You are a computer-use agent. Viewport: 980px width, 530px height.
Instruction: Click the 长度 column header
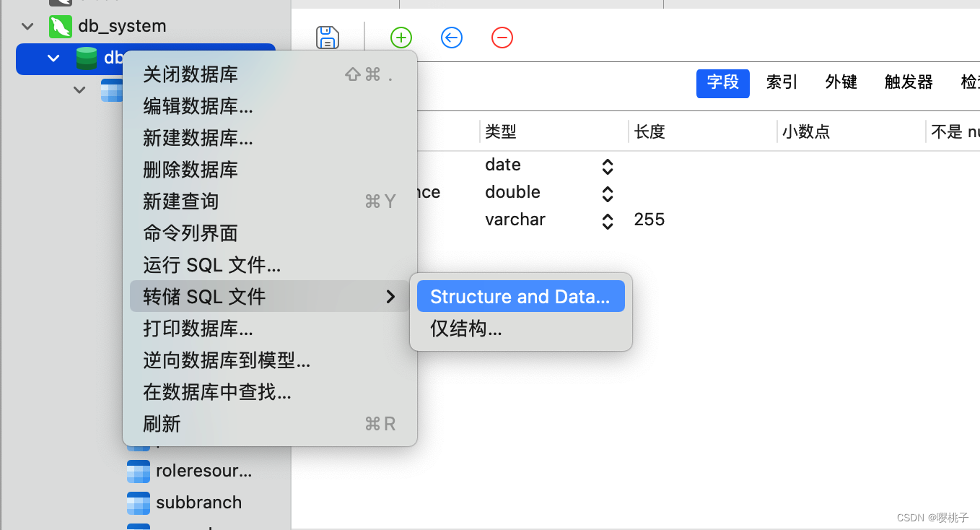[x=702, y=131]
